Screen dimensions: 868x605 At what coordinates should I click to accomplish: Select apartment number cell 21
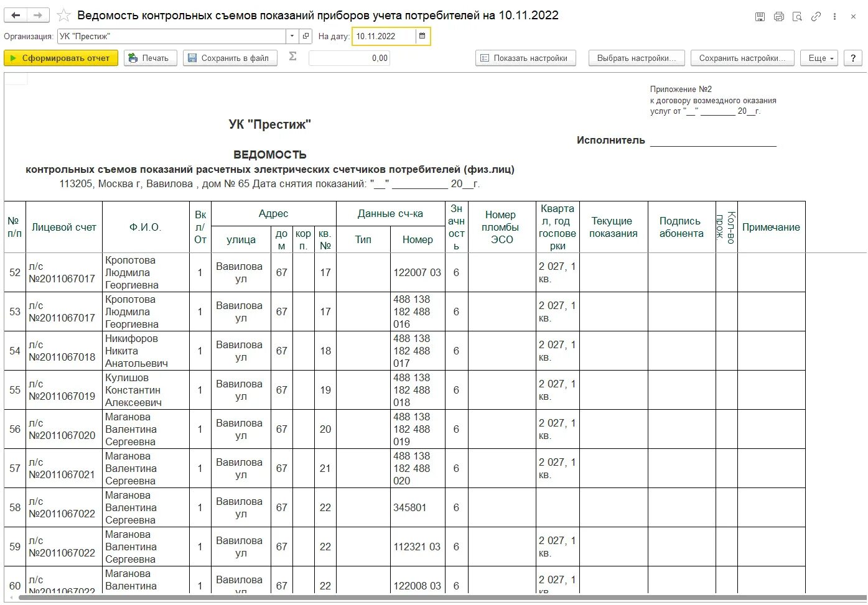325,468
